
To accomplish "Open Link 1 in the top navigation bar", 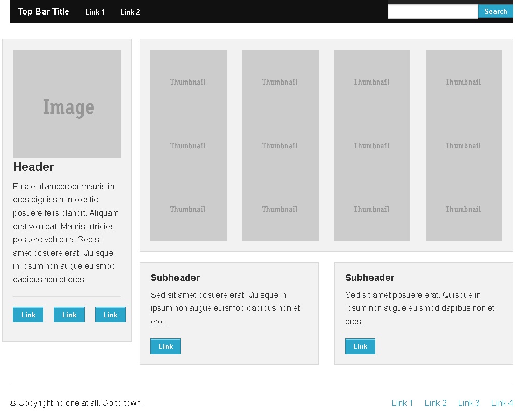I will 94,12.
